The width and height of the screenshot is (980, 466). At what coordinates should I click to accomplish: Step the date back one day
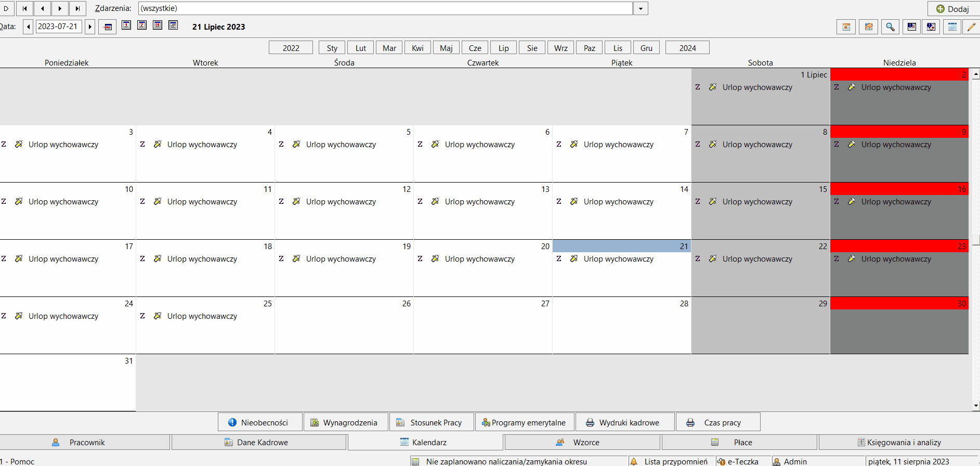pyautogui.click(x=29, y=27)
